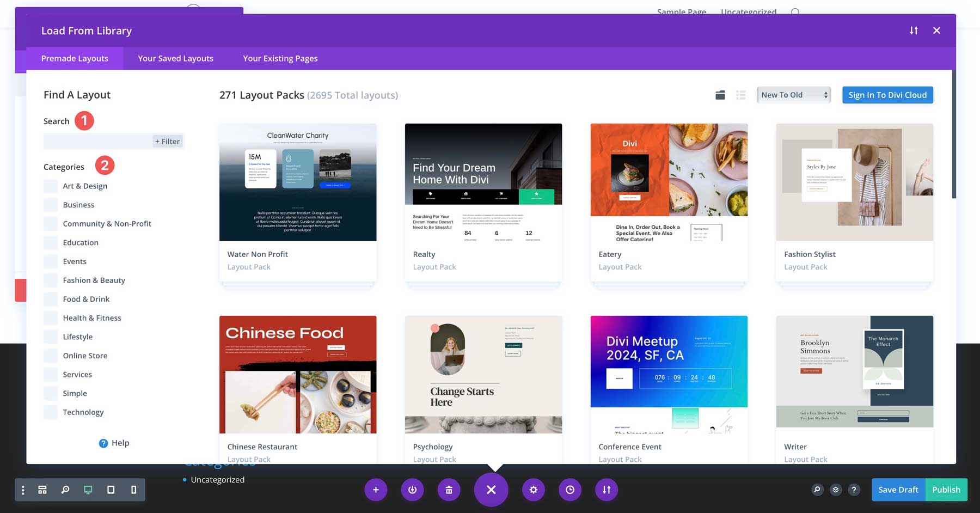The width and height of the screenshot is (980, 513).
Task: Choose desktop view icon
Action: 88,490
